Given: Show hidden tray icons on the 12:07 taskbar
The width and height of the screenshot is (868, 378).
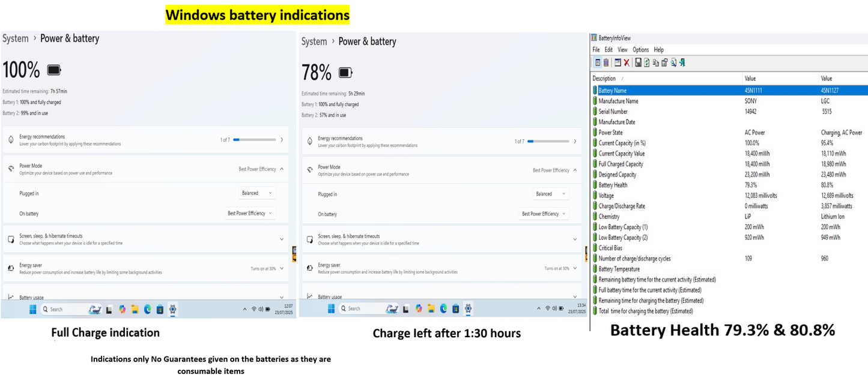Looking at the screenshot, I should (x=244, y=309).
